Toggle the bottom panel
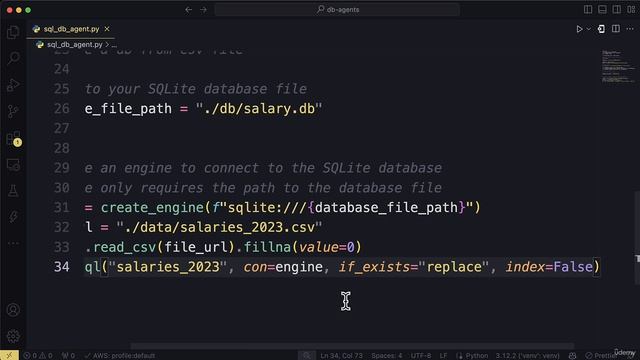 [x=602, y=9]
